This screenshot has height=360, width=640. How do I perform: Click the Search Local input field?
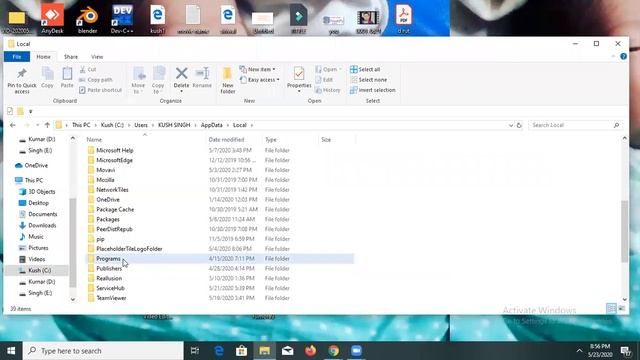(571, 125)
